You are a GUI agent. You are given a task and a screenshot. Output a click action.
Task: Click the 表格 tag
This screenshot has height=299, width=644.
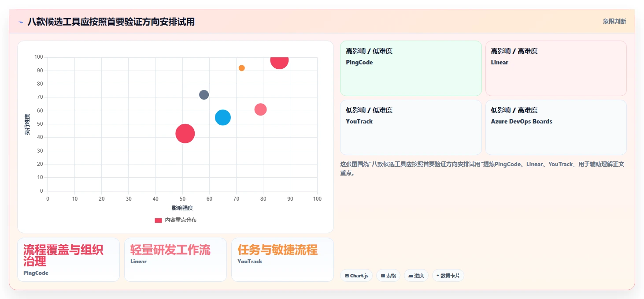point(388,276)
